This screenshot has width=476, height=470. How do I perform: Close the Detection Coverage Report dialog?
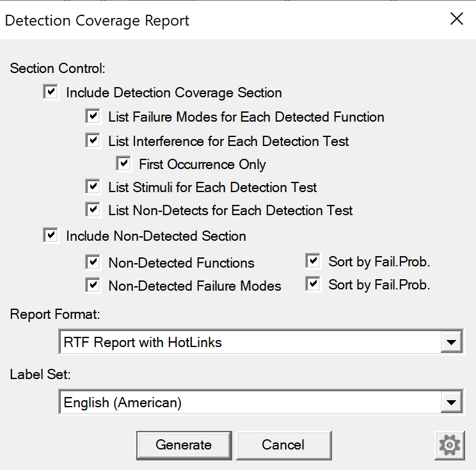point(457,19)
